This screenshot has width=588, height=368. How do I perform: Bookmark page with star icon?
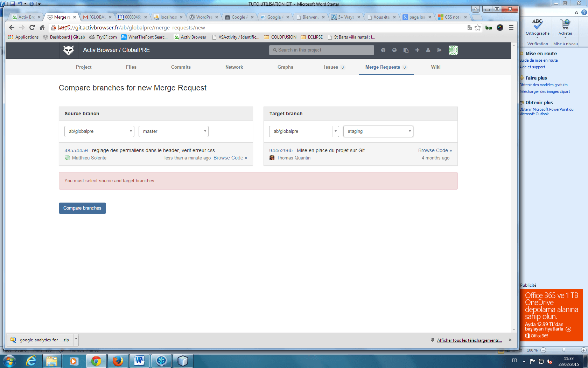click(478, 27)
